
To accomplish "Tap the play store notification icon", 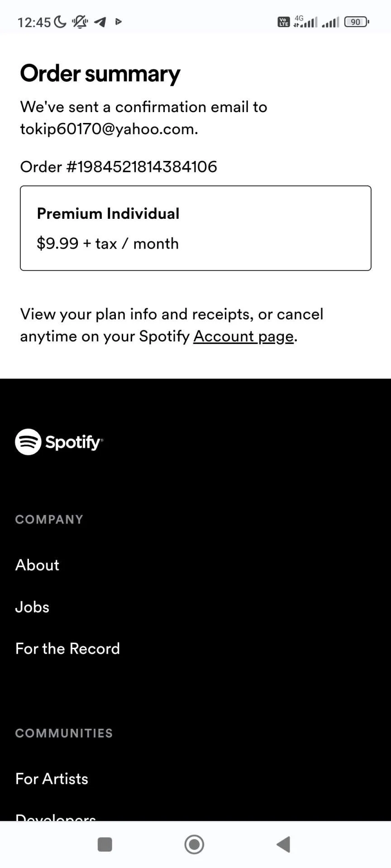I will click(119, 21).
